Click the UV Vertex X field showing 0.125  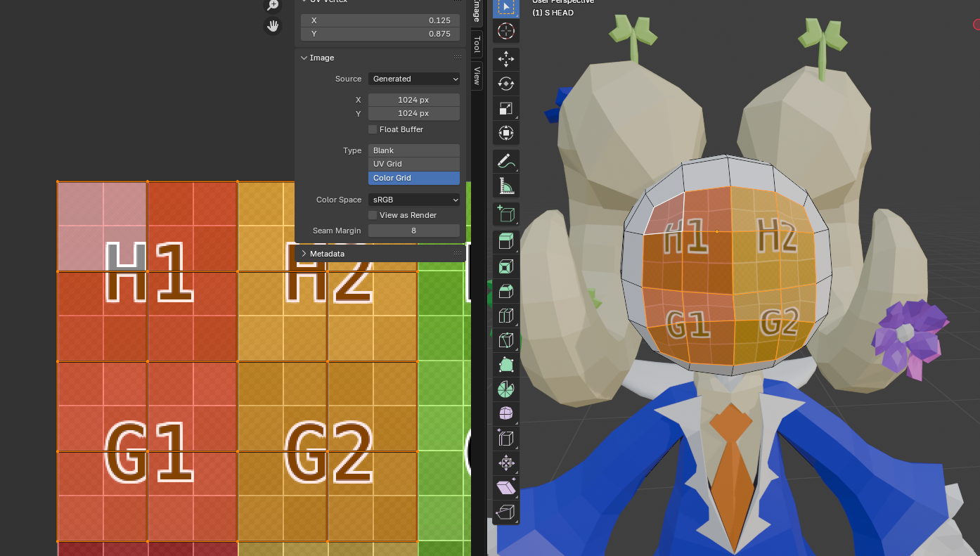pyautogui.click(x=380, y=20)
